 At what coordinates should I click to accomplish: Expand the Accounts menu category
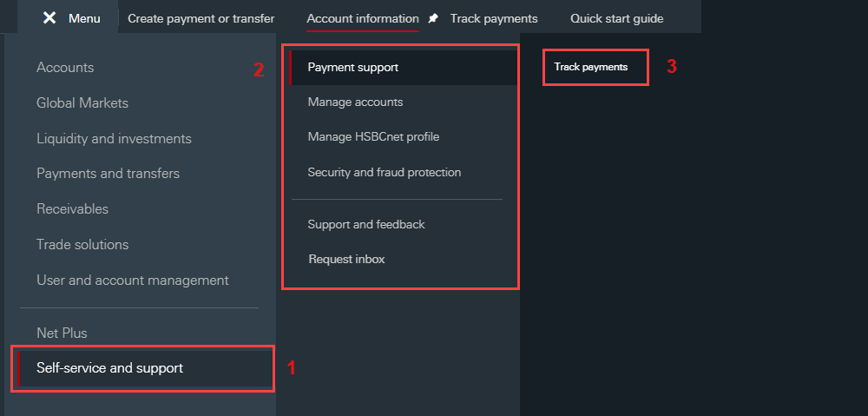point(65,68)
